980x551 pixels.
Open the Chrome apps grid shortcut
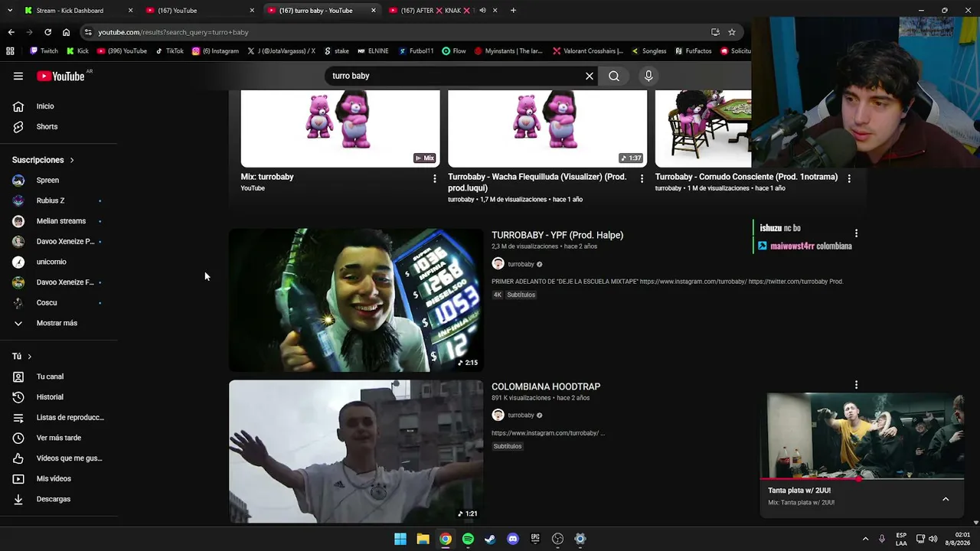10,51
